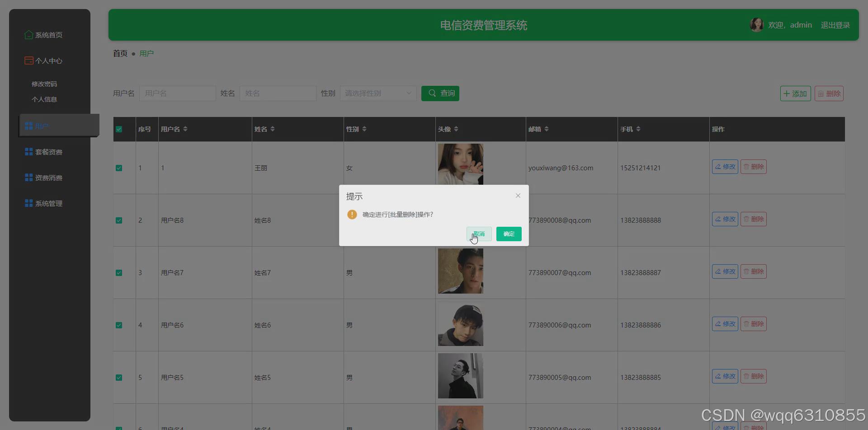Click 删除 for 用户名6 row

pos(753,324)
